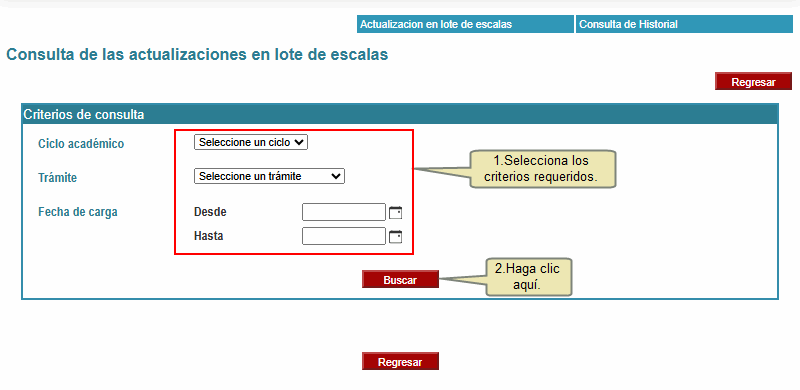Open the Hasta date calendar picker icon

tap(395, 236)
